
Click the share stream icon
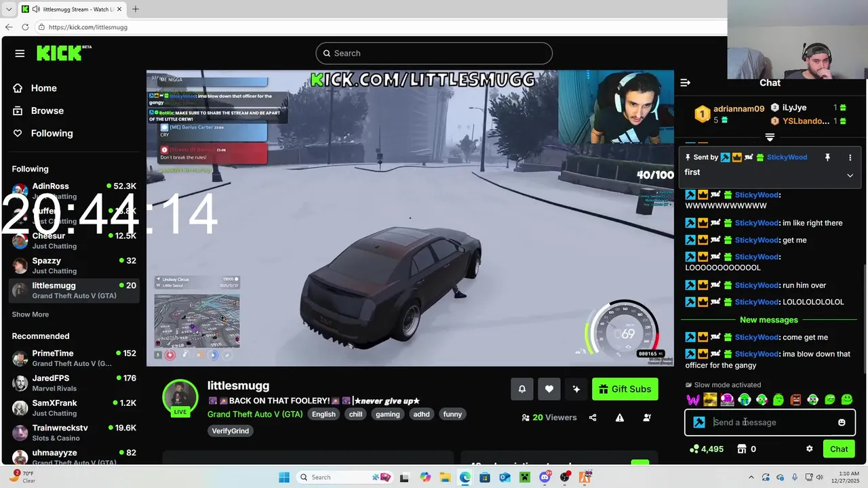click(x=593, y=418)
